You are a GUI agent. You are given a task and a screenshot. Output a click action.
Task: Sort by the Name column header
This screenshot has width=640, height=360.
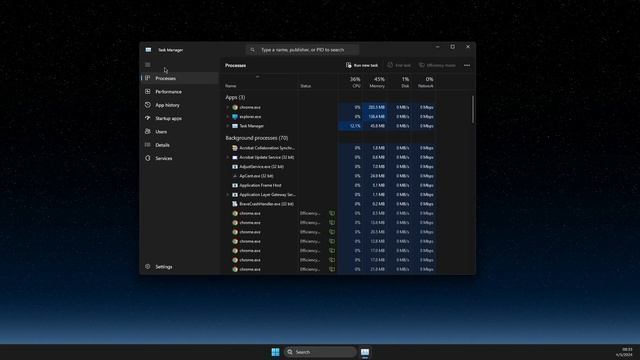click(x=230, y=86)
